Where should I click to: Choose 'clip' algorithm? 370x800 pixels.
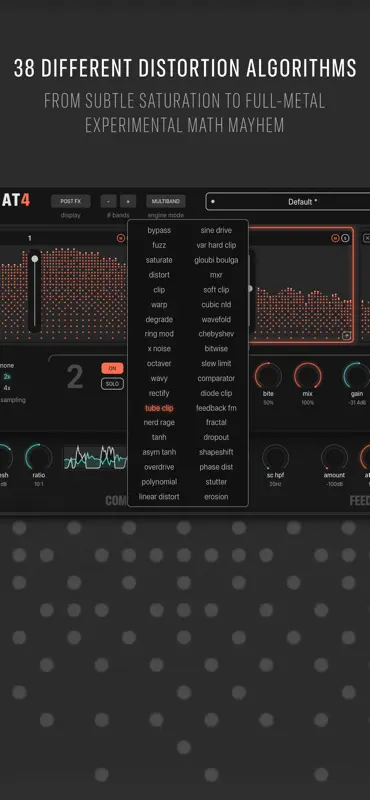pyautogui.click(x=159, y=290)
